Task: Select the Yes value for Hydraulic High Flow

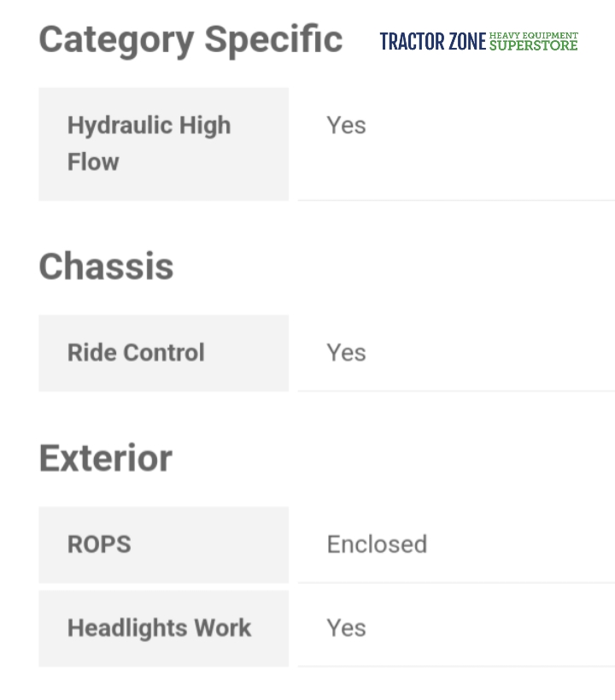Action: pyautogui.click(x=346, y=126)
